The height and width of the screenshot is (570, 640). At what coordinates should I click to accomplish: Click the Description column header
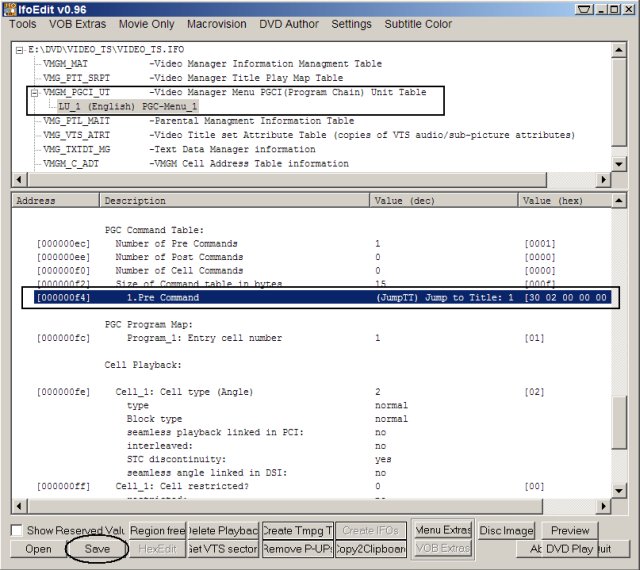click(x=234, y=200)
